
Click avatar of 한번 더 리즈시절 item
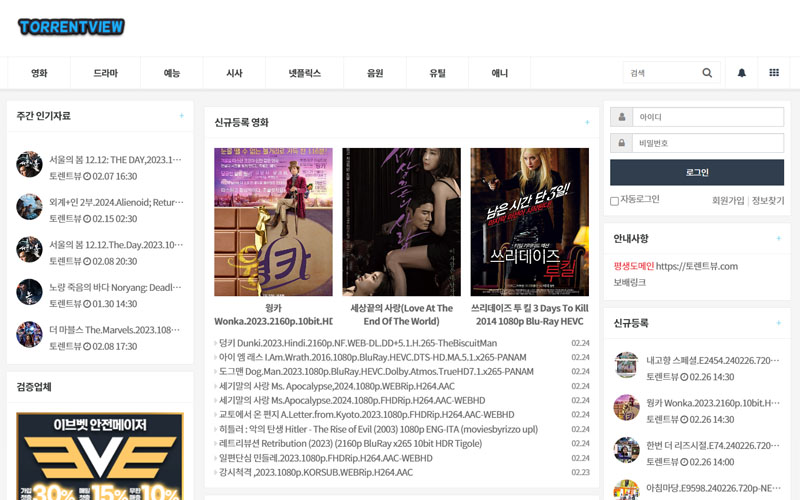626,450
